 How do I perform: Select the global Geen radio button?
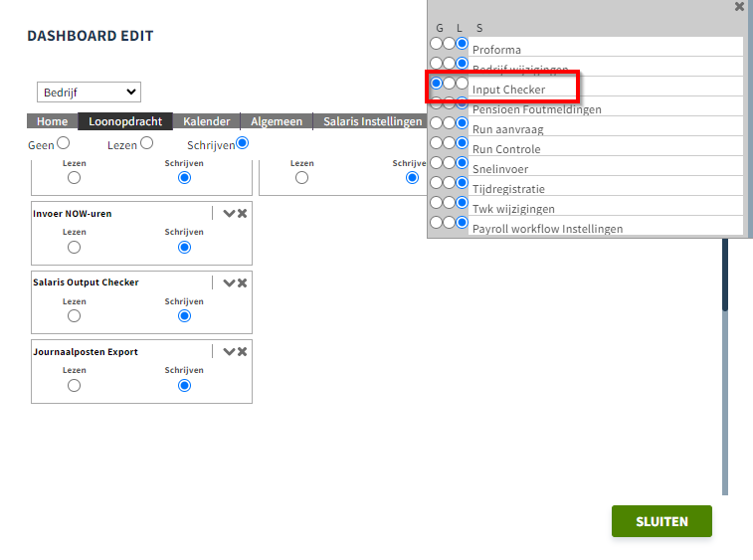[x=63, y=143]
